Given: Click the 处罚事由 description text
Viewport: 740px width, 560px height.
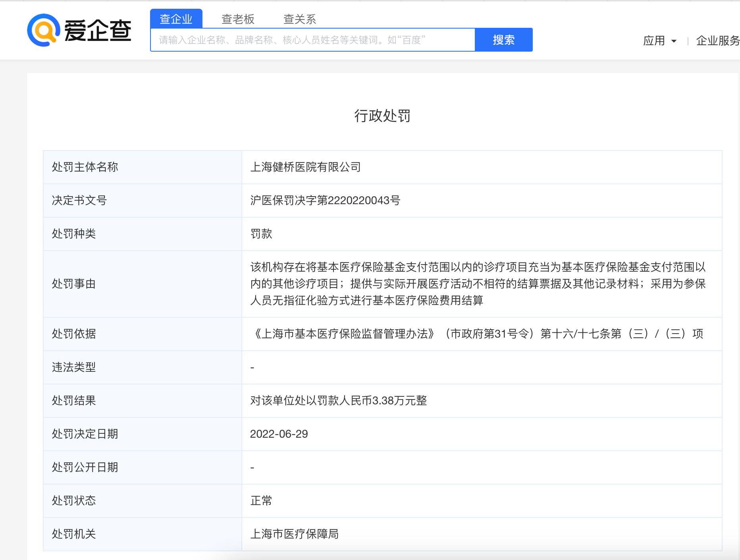Looking at the screenshot, I should point(478,284).
